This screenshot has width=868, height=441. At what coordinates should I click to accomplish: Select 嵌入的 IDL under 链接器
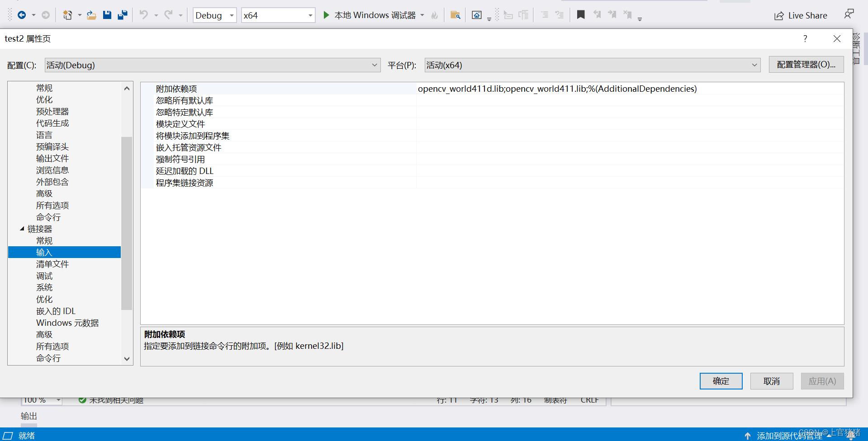56,311
